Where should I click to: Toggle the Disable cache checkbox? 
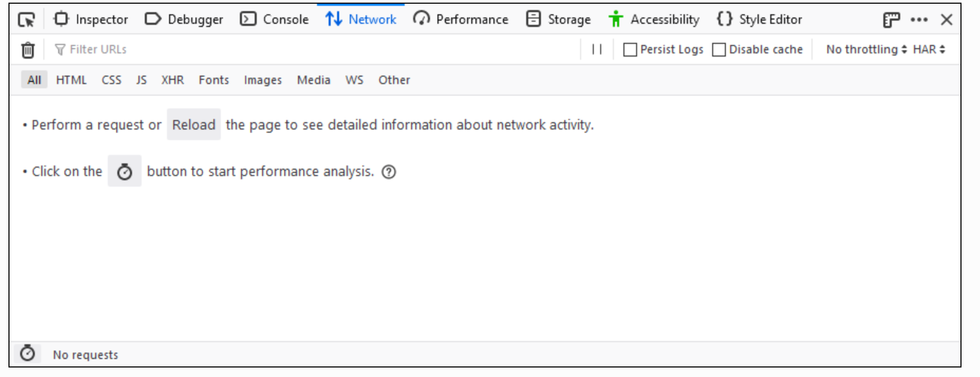click(x=719, y=50)
